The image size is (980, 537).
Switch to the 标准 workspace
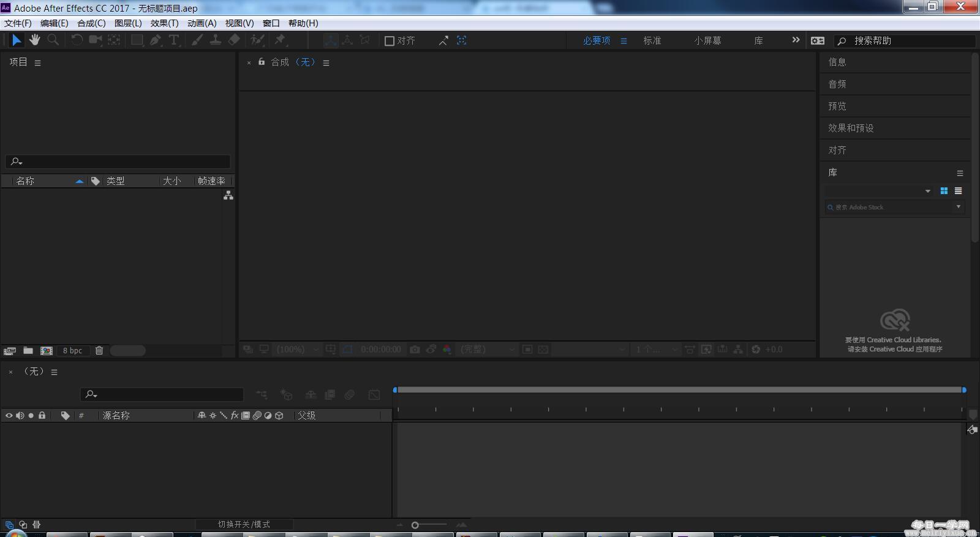coord(652,41)
